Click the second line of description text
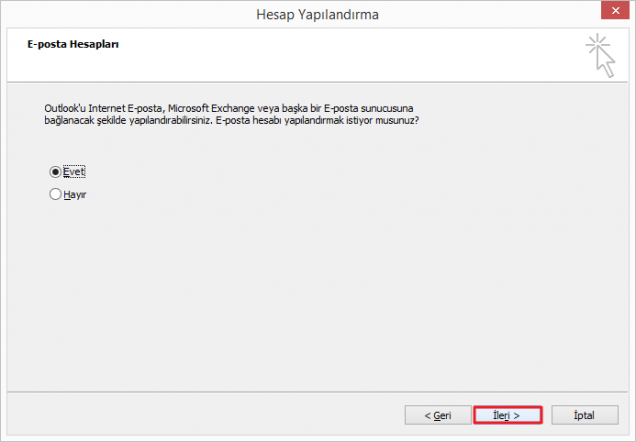 [x=230, y=120]
